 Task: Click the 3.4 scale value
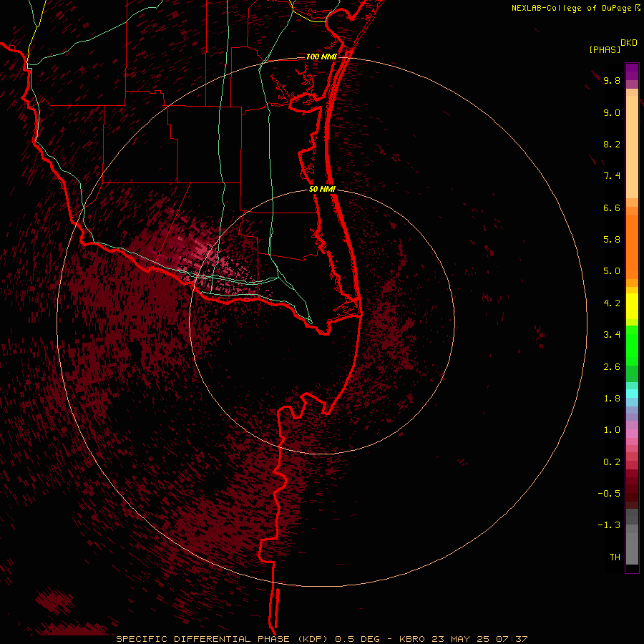tap(612, 335)
